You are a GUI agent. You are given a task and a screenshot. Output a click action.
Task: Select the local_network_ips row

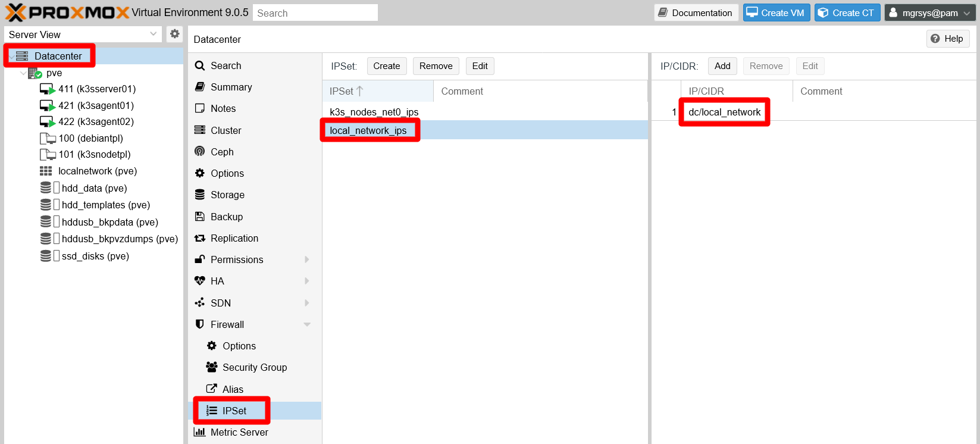[x=485, y=130]
